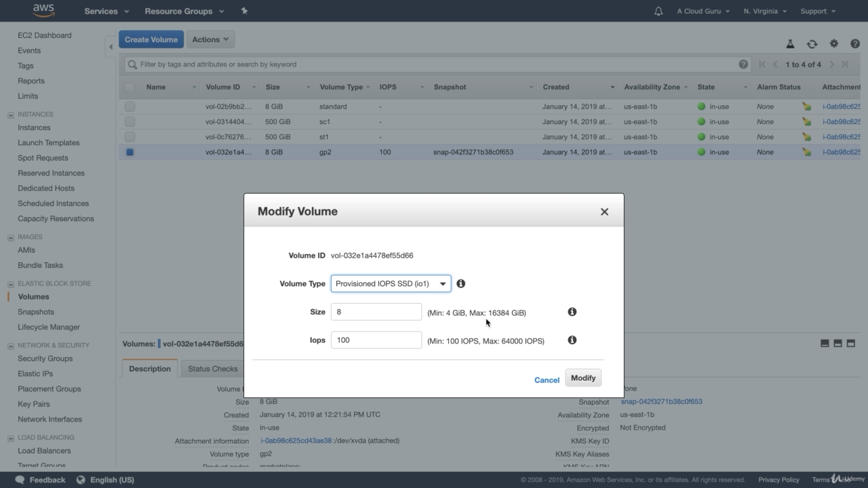Check the vol-02b9bb2 standard volume
The height and width of the screenshot is (488, 868).
(x=130, y=106)
